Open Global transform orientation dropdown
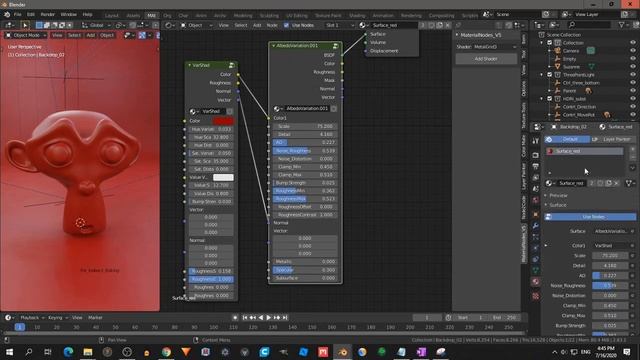 coord(95,25)
